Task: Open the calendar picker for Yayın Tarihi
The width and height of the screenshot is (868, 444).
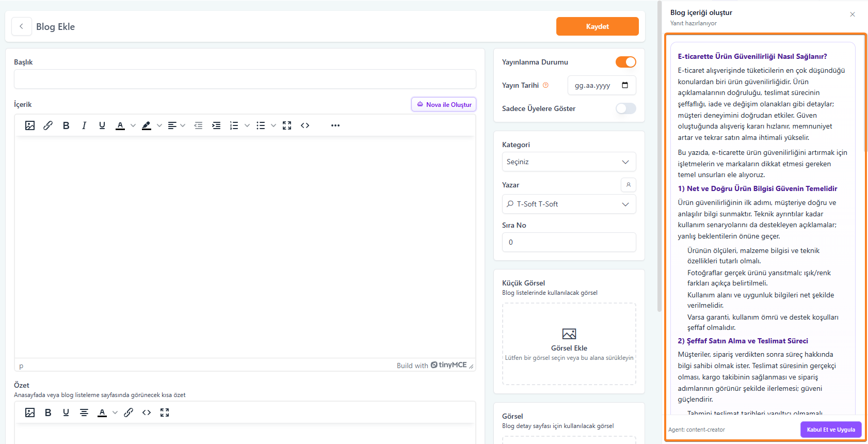Action: pos(625,85)
